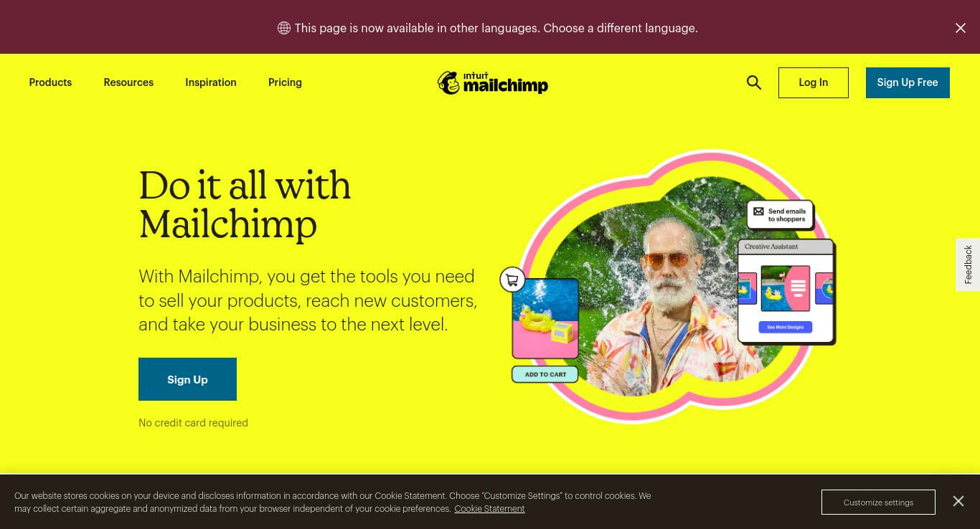Image resolution: width=980 pixels, height=529 pixels.
Task: Go to the Pricing page
Action: click(285, 82)
